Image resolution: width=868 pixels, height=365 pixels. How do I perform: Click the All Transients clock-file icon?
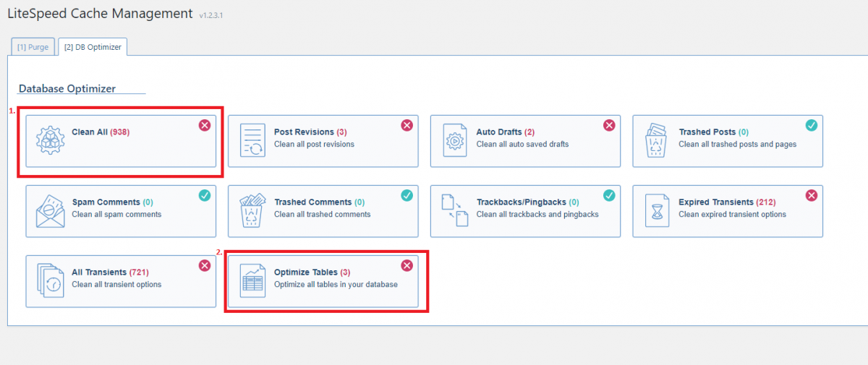[50, 281]
